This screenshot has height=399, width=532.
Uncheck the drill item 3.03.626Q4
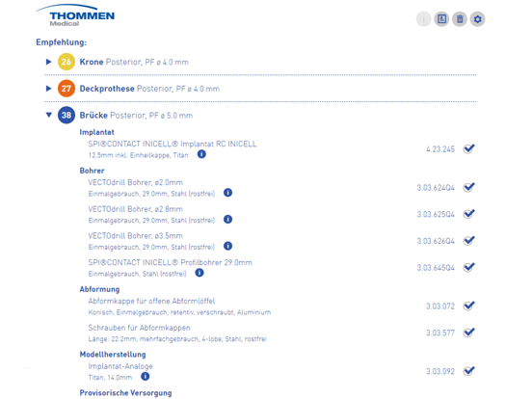(469, 241)
